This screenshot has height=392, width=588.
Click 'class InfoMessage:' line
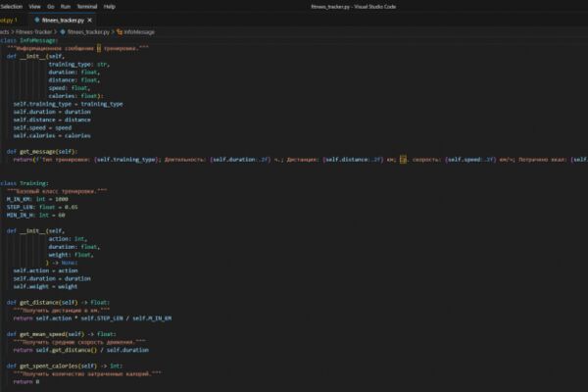(x=28, y=40)
